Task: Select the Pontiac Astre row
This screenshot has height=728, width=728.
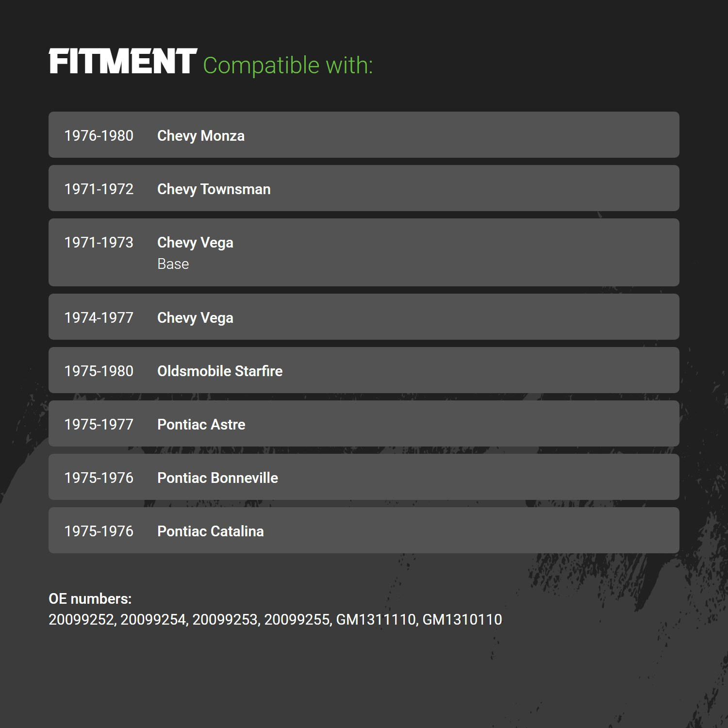Action: click(364, 424)
